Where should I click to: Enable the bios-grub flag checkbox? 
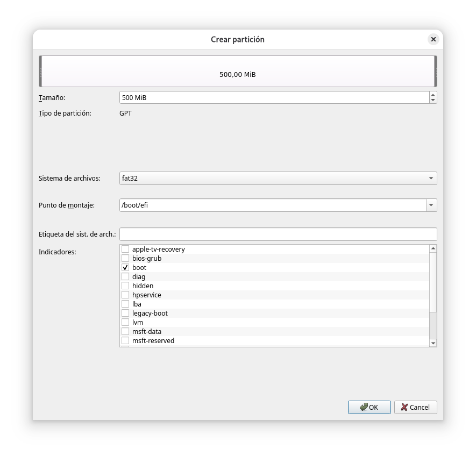(x=125, y=258)
